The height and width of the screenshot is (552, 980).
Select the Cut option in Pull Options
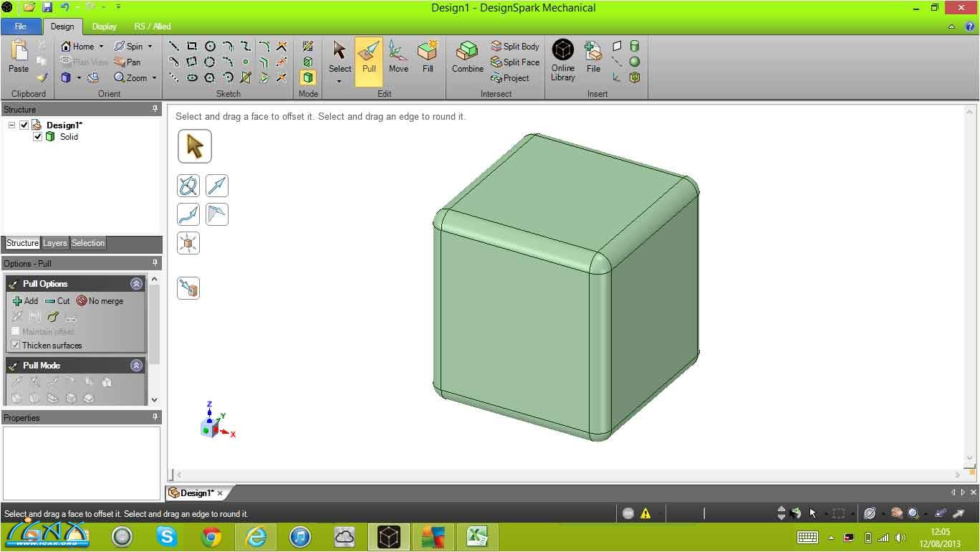[57, 301]
